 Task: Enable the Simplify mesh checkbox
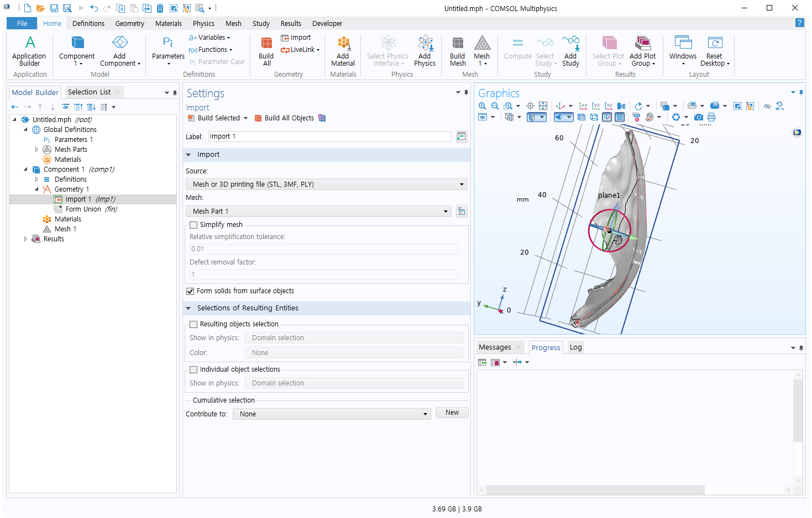(193, 225)
